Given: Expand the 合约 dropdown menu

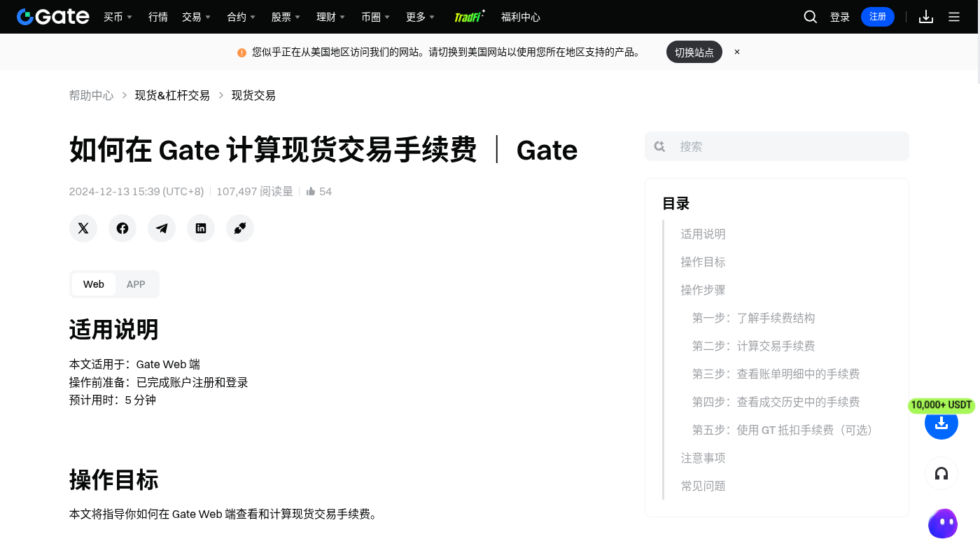Looking at the screenshot, I should tap(241, 17).
